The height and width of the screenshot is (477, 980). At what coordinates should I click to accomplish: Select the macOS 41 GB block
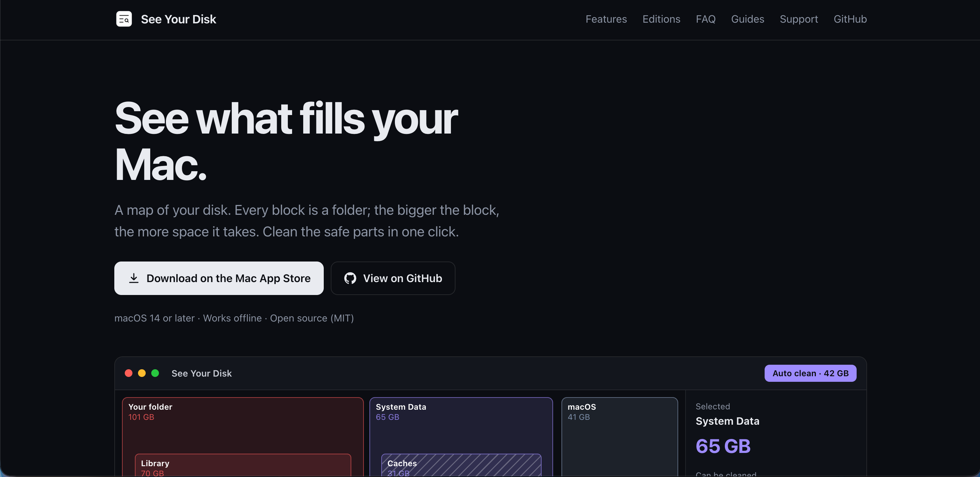pos(620,437)
